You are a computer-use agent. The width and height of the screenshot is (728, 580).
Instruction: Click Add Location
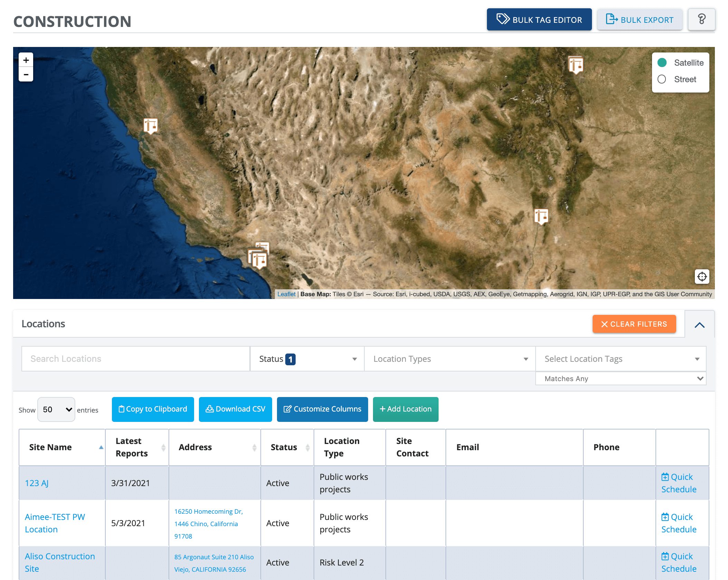[405, 409]
